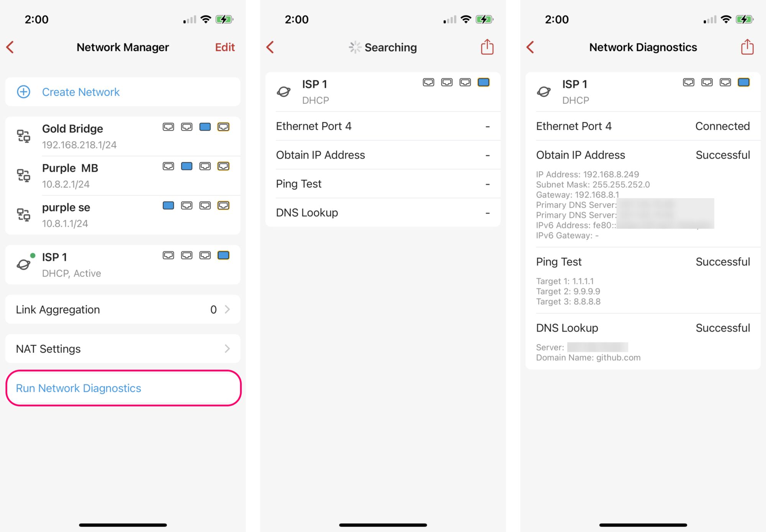Tap Gold Bridge network icon
766x532 pixels.
coord(23,136)
